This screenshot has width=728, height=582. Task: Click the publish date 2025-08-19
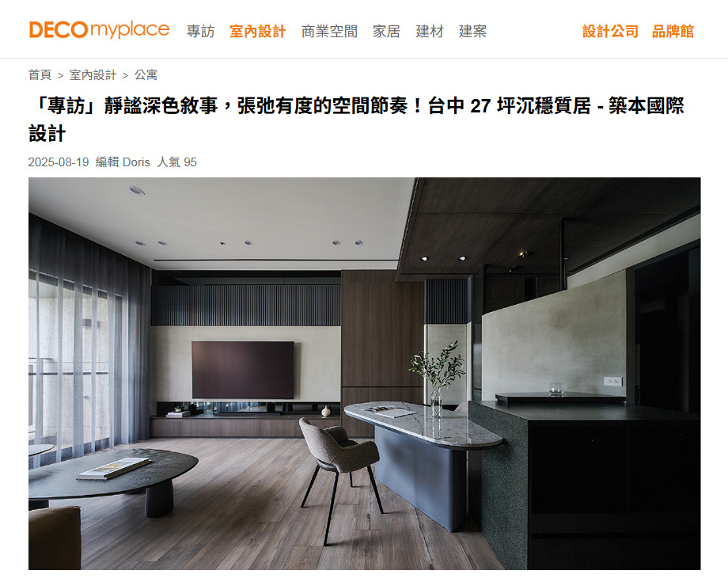point(58,162)
